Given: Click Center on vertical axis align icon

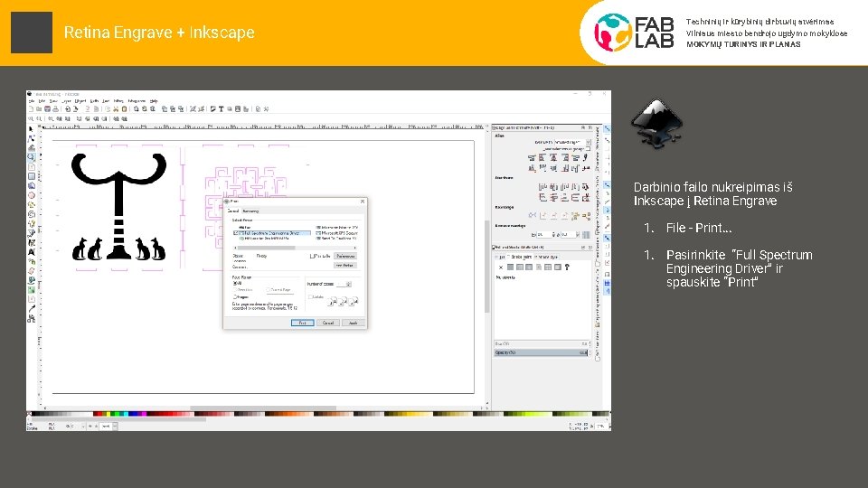Looking at the screenshot, I should (x=552, y=157).
